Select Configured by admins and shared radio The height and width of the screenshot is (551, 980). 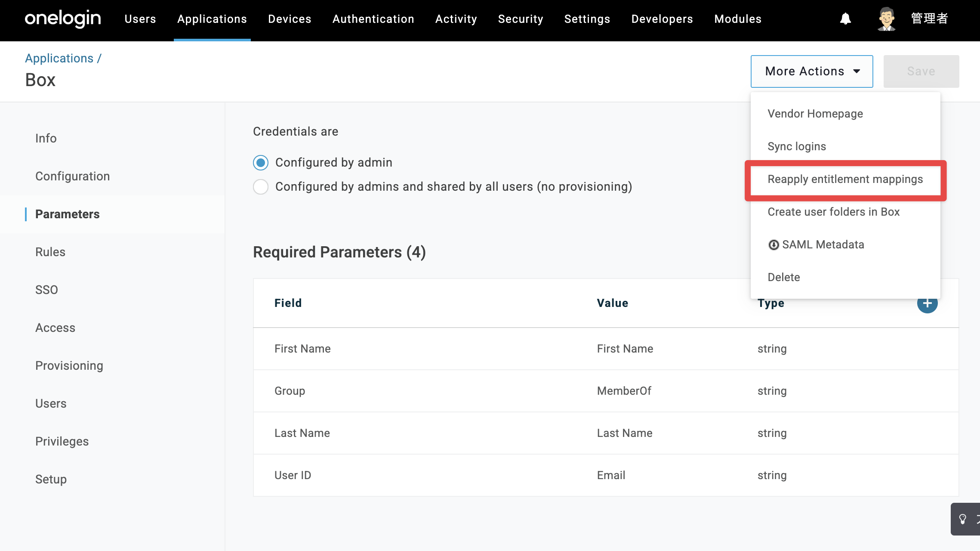[x=261, y=187]
